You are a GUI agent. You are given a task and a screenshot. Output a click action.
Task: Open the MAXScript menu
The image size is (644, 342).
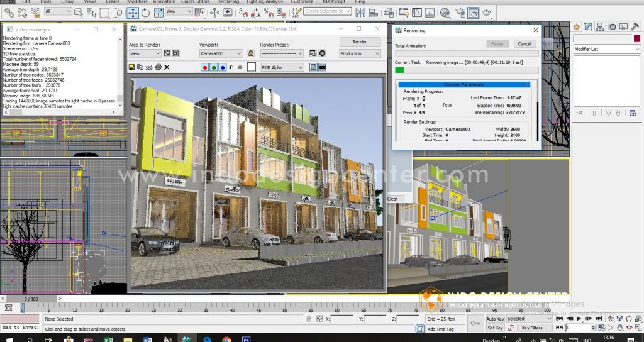click(334, 2)
